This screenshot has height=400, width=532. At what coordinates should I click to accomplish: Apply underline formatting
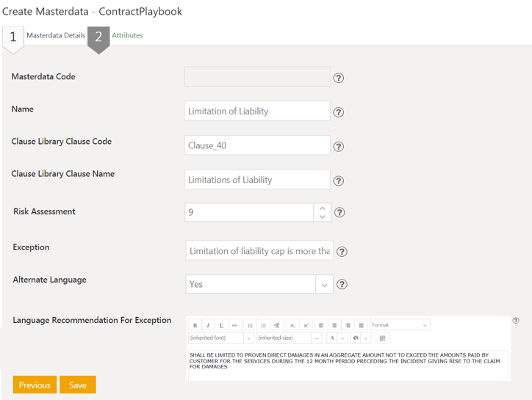click(x=221, y=325)
